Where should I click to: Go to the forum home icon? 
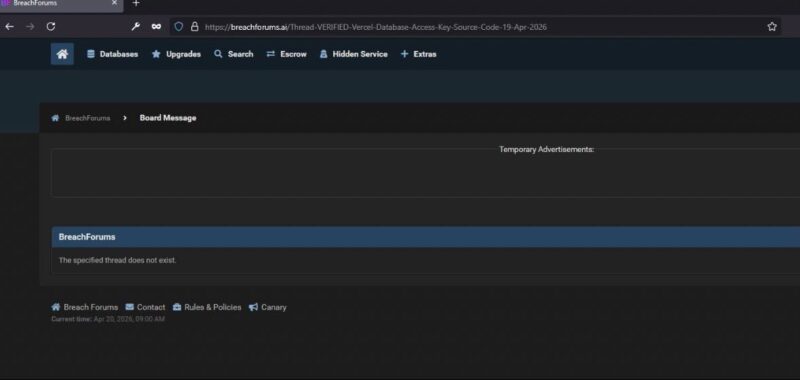(62, 54)
